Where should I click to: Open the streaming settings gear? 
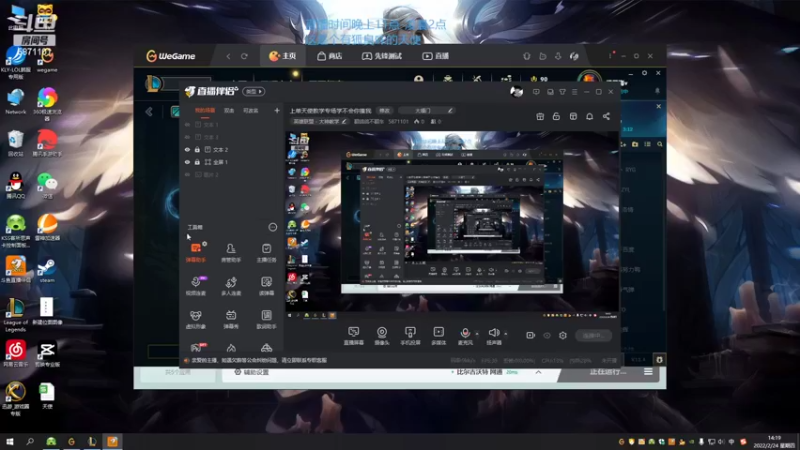pyautogui.click(x=563, y=335)
